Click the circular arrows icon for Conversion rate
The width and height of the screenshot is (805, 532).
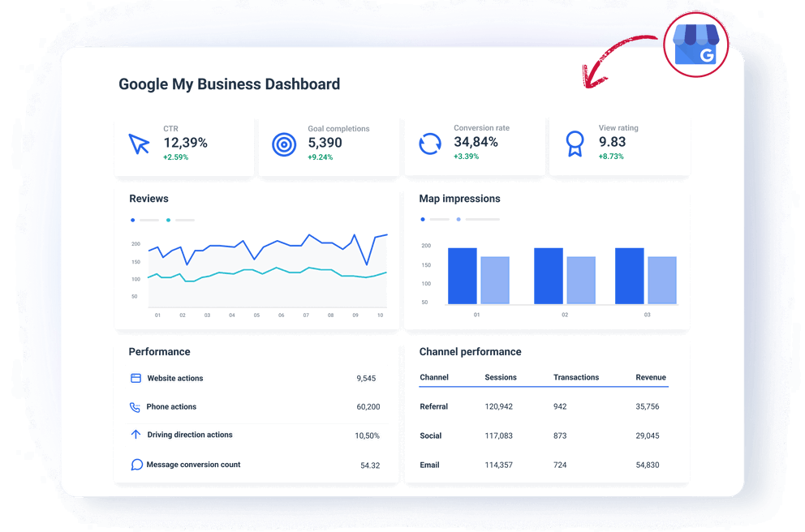[x=428, y=143]
